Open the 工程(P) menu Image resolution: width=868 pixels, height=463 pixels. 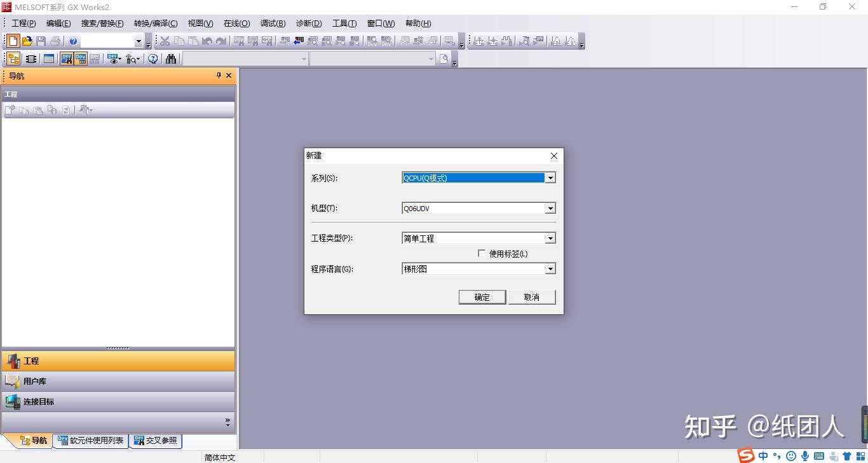24,23
